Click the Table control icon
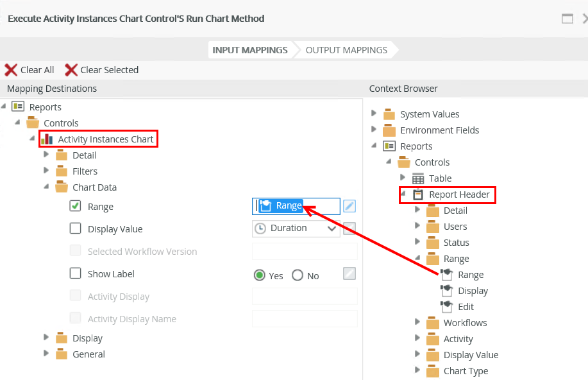Viewport: 588px width, 380px height. (418, 178)
